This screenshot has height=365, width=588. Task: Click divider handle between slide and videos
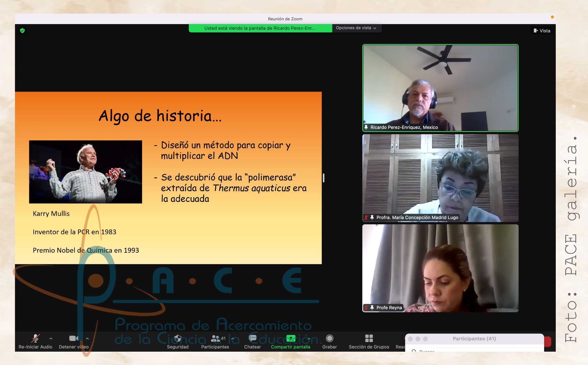pos(324,178)
